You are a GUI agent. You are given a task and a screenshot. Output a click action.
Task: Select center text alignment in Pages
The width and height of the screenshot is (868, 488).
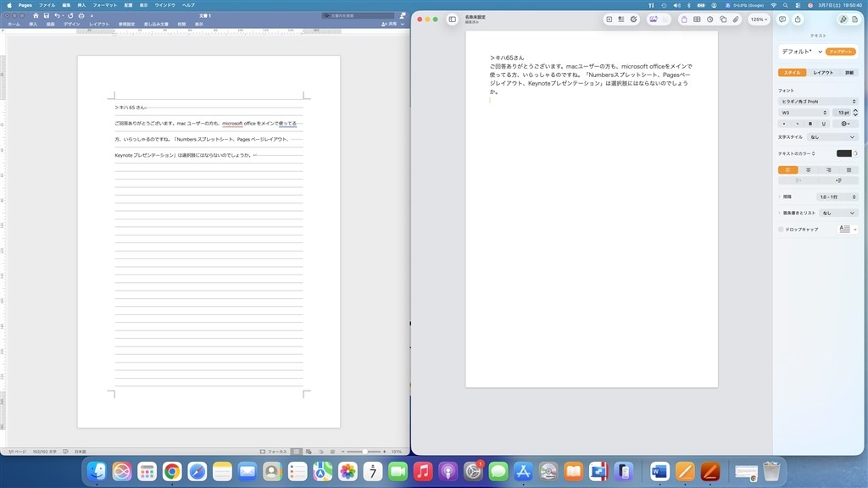(808, 169)
